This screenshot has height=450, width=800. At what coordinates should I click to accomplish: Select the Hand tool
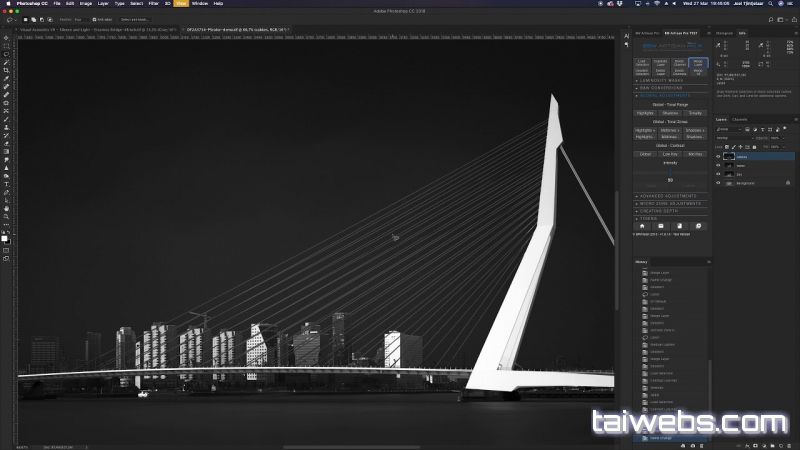6,209
